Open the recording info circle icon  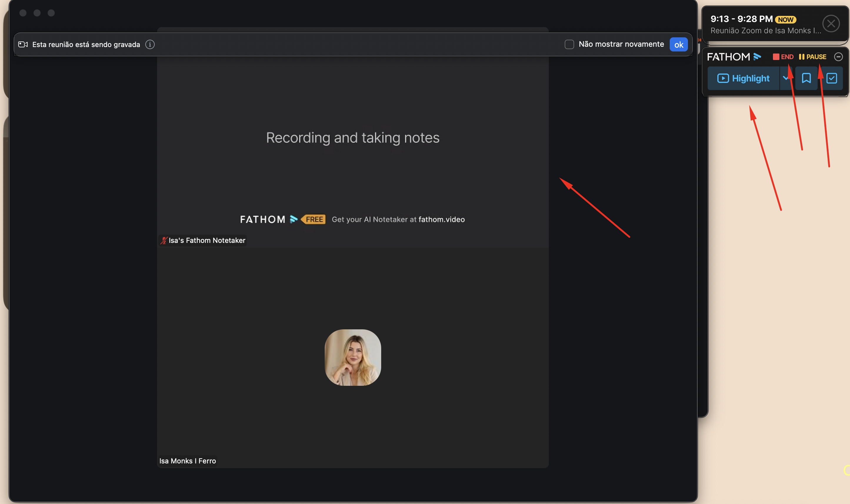pos(150,44)
